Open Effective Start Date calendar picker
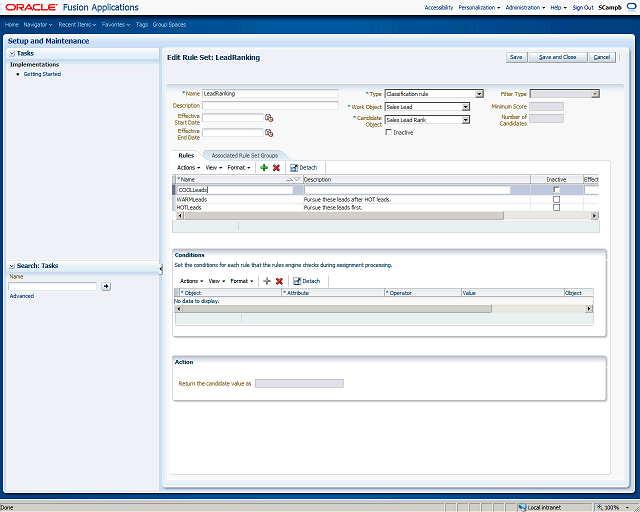Image resolution: width=640 pixels, height=512 pixels. [x=269, y=118]
